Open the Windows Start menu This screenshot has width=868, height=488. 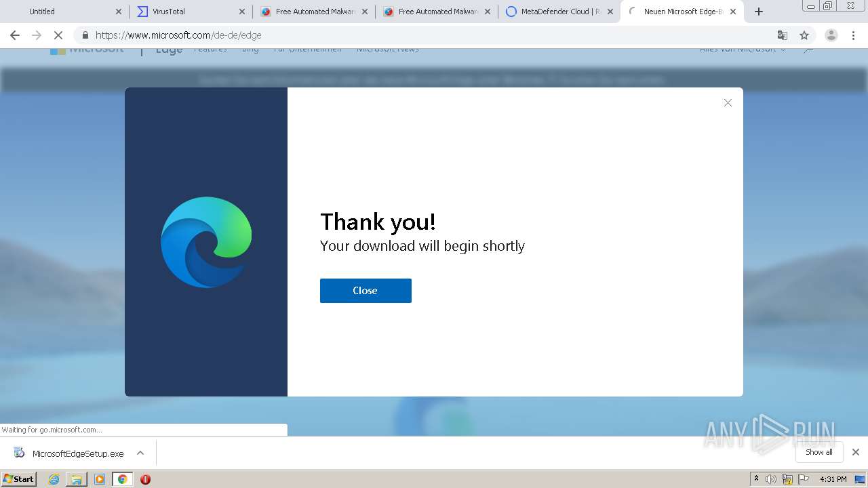19,479
